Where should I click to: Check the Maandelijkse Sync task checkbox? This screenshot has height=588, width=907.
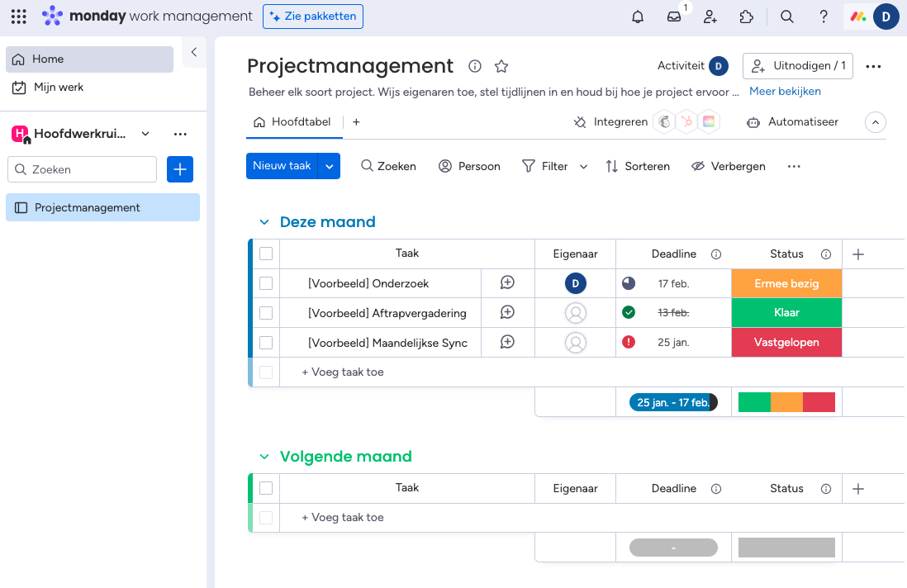pos(266,342)
